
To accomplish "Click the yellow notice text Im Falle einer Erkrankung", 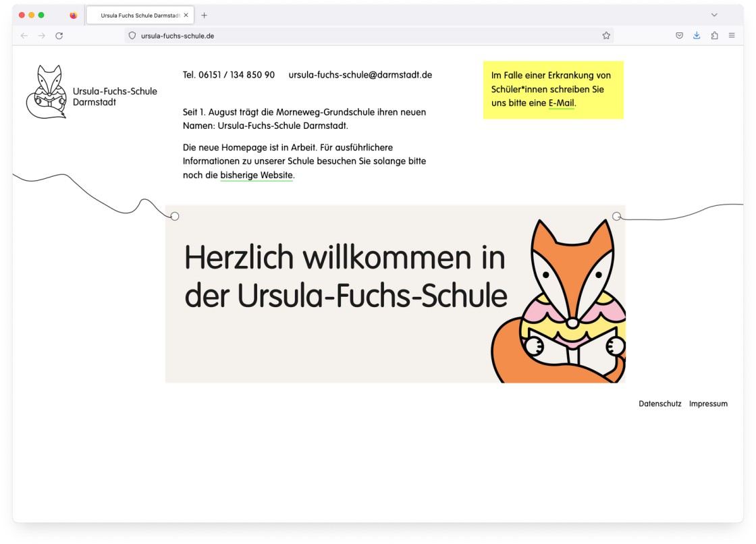I will click(551, 89).
